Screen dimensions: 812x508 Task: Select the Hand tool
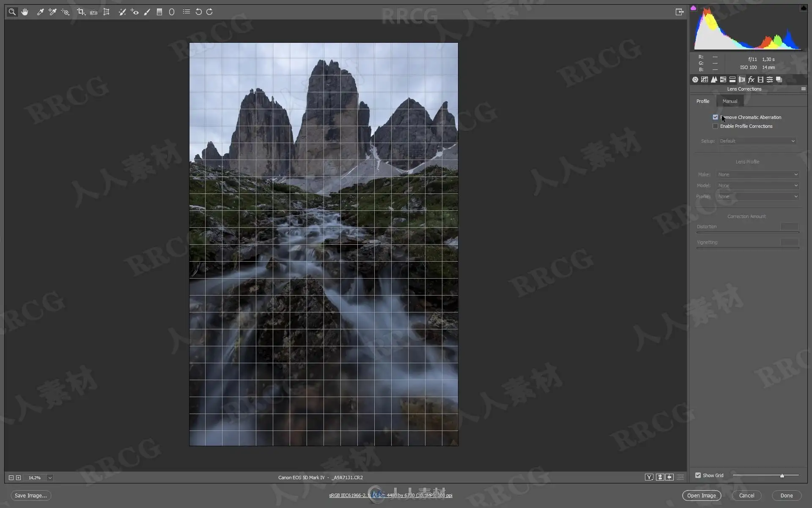(25, 12)
